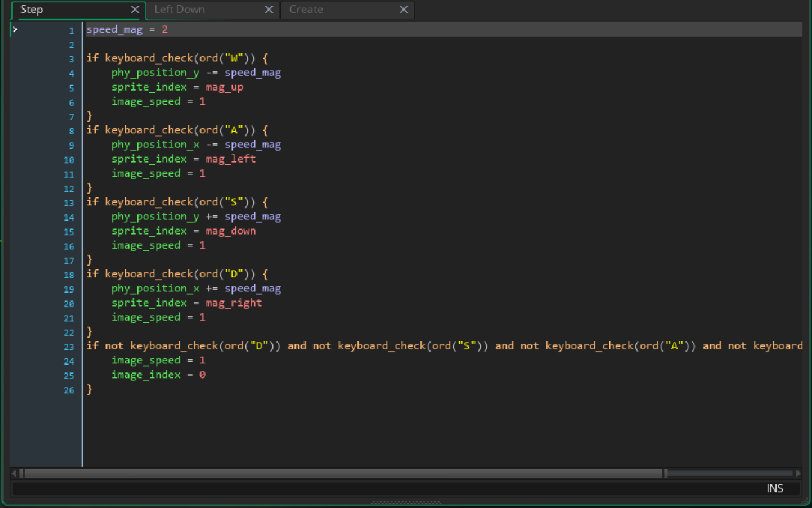Viewport: 812px width, 508px height.
Task: Click 'image_speed = 1' on line 24
Action: coord(159,360)
